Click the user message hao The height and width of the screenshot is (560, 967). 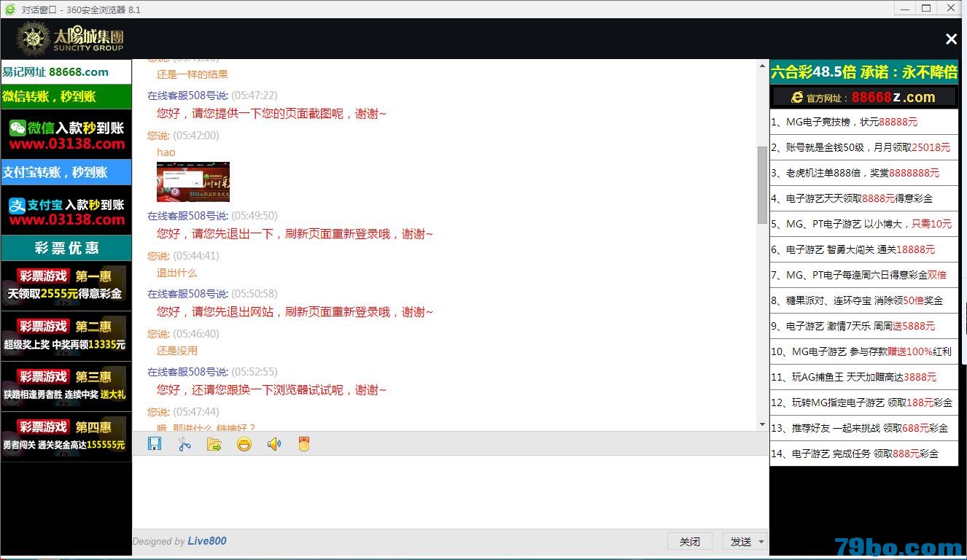[166, 152]
